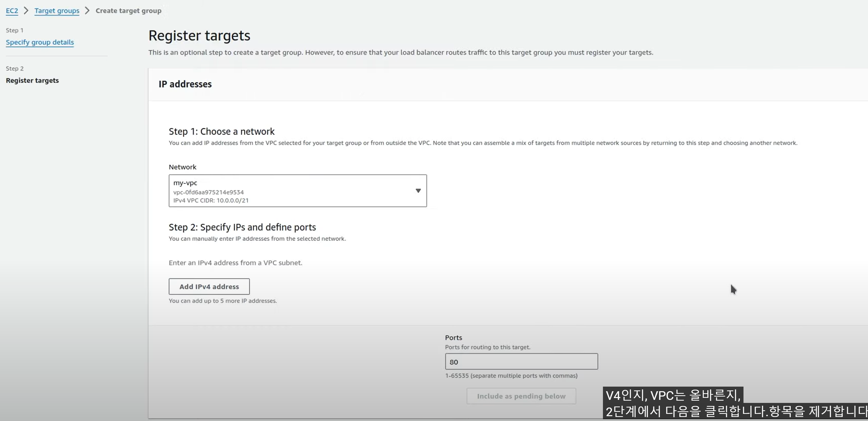Click the vpc-0fd6aa975214e9534 ID text

tap(208, 192)
